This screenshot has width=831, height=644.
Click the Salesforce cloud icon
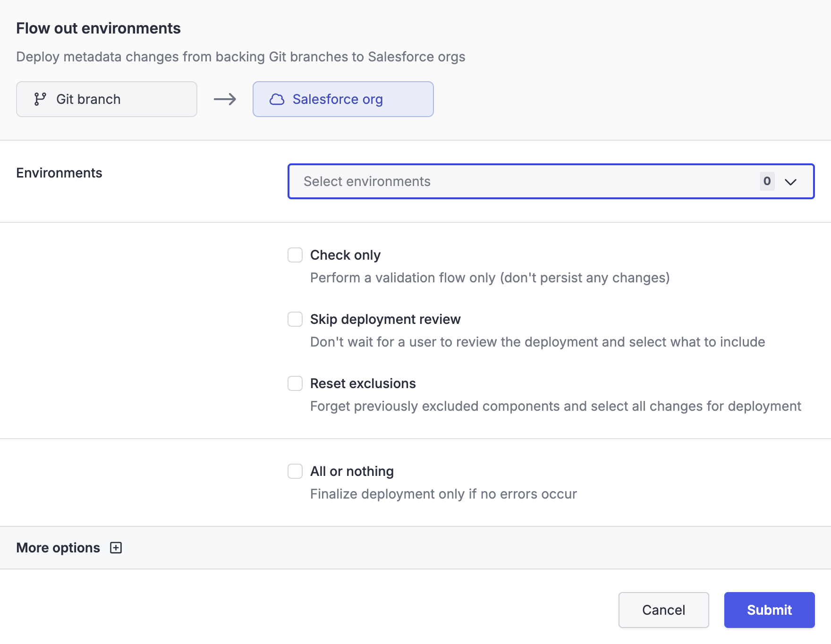point(277,99)
